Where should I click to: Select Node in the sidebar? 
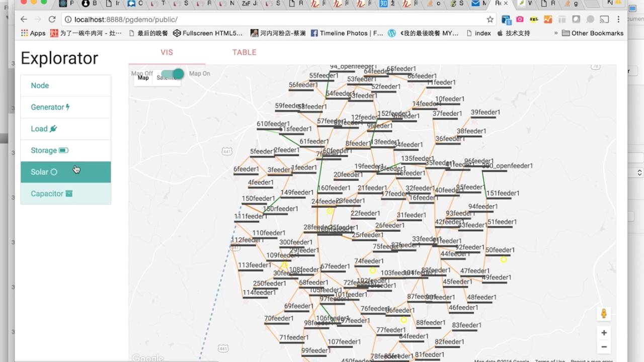(65, 85)
